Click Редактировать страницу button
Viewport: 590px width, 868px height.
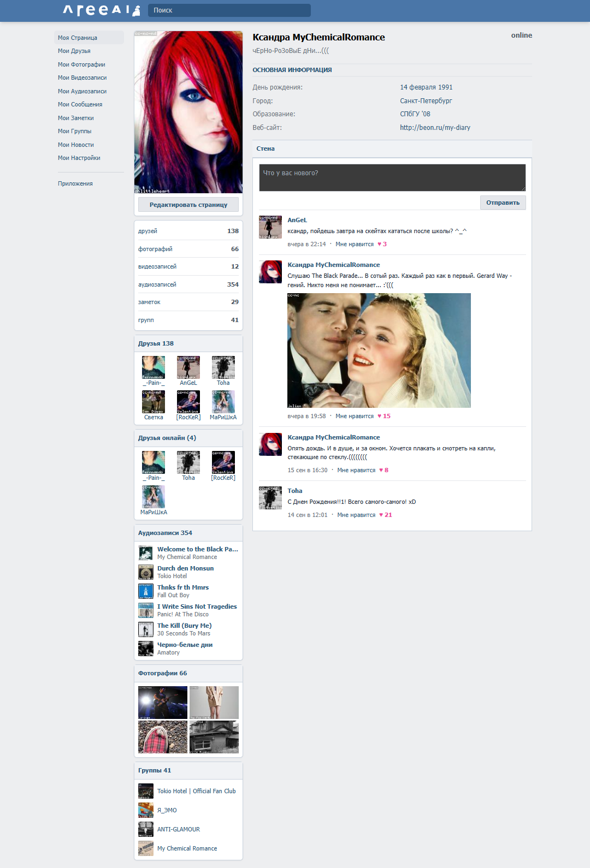click(x=188, y=205)
